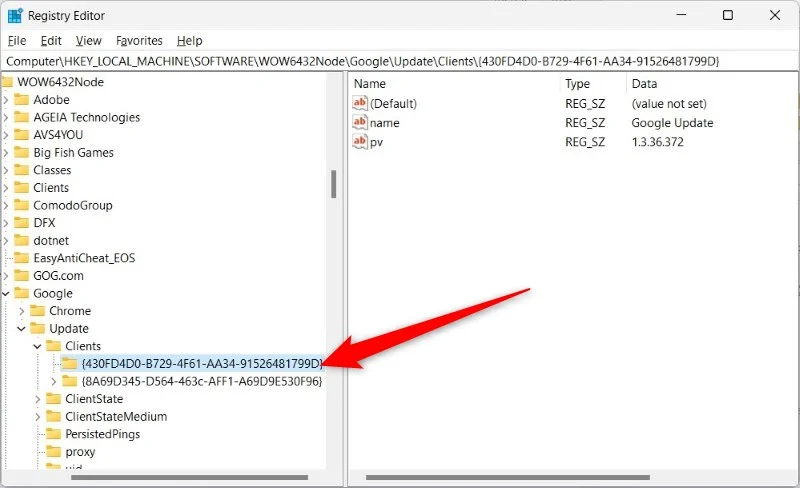The image size is (800, 488).
Task: Select the ComodoGroup registry key
Action: pos(73,205)
